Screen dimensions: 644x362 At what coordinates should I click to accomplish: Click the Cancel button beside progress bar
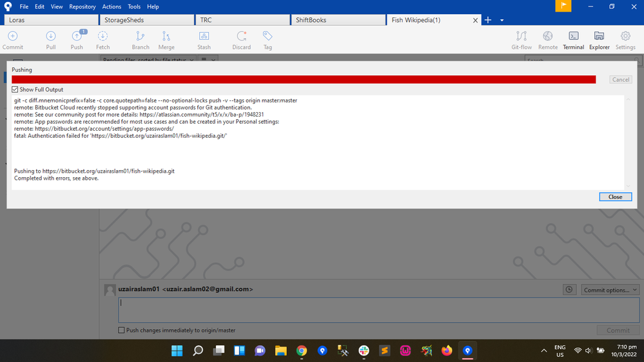(x=621, y=80)
